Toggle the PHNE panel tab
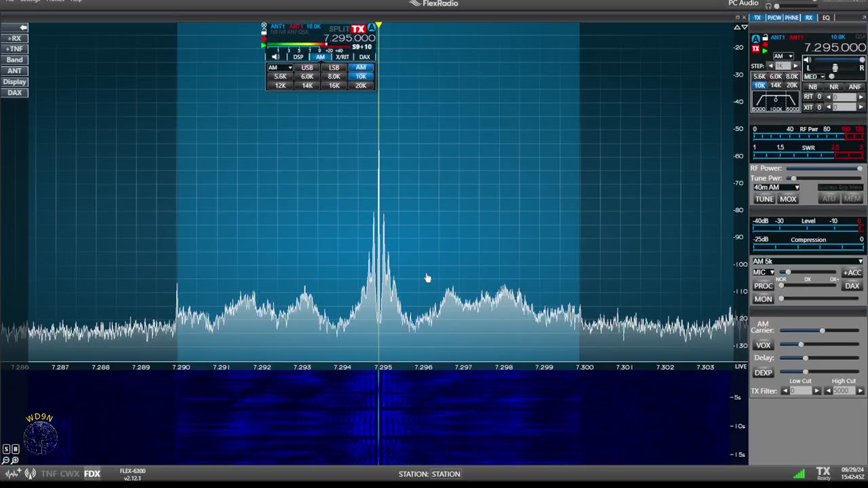868x488 pixels. point(791,18)
